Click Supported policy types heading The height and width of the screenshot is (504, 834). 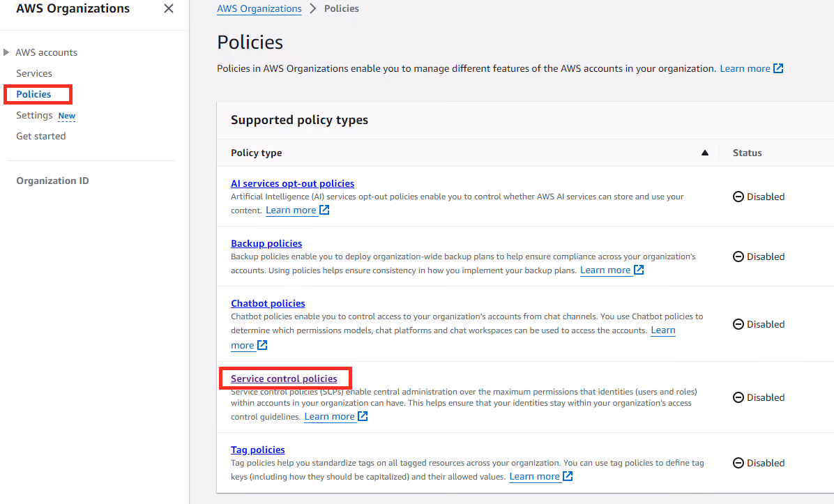[x=299, y=120]
